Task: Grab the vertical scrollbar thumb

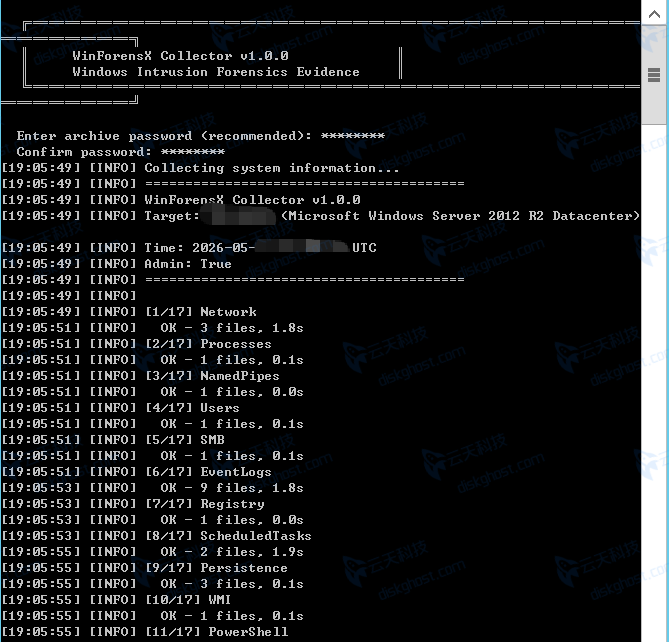Action: (654, 75)
